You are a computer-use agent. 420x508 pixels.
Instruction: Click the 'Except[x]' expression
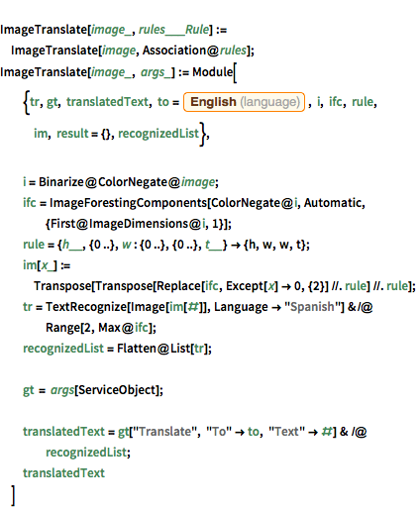(252, 286)
